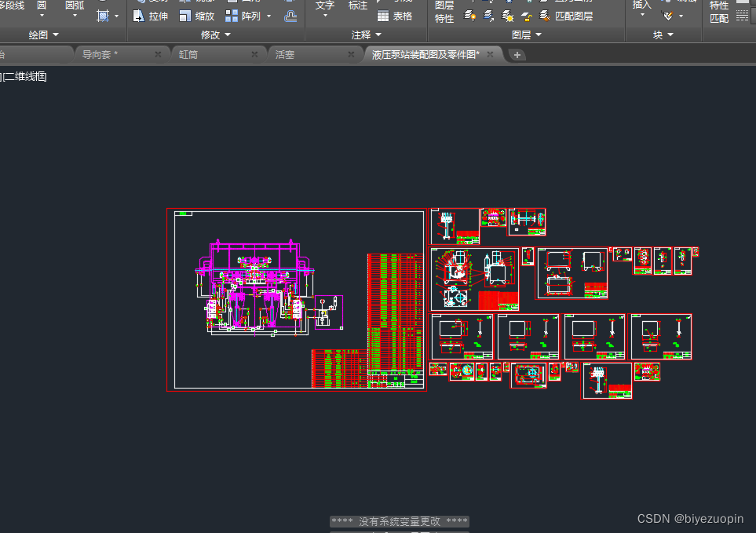
Task: Close the 缸筒 drawing tab
Action: 254,54
